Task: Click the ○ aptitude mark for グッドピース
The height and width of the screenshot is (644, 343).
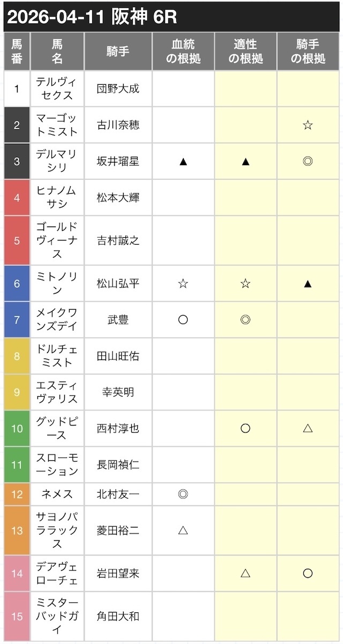Action: click(245, 428)
